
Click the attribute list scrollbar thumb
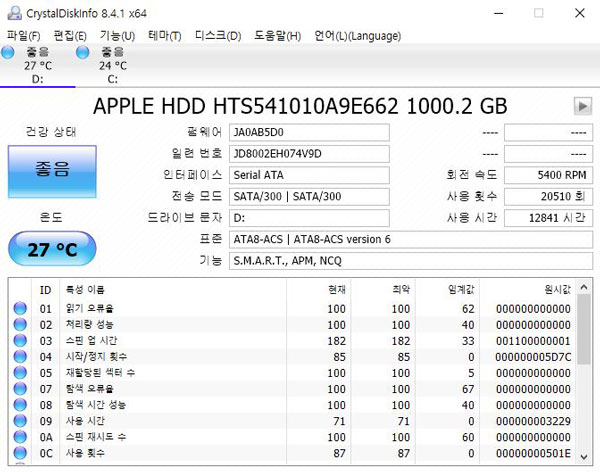[x=584, y=329]
